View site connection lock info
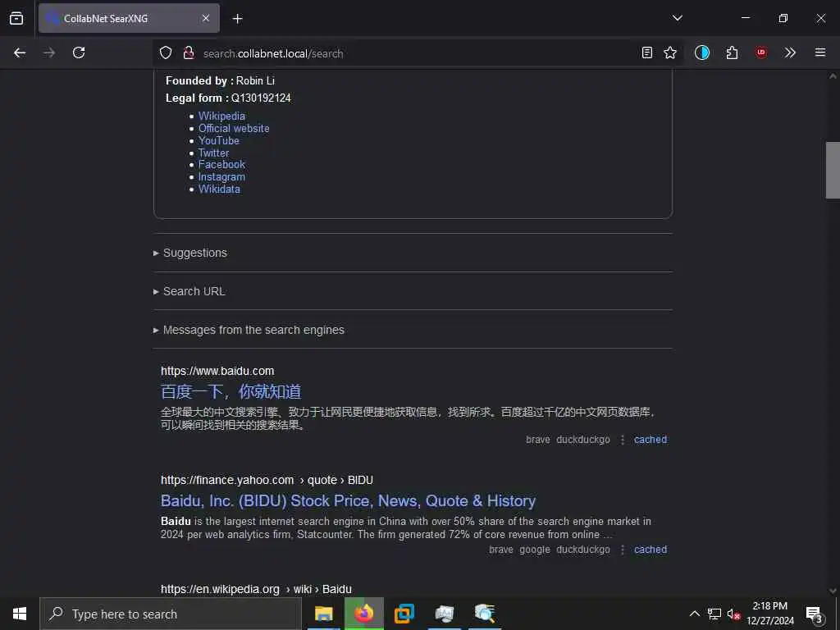 [x=188, y=52]
